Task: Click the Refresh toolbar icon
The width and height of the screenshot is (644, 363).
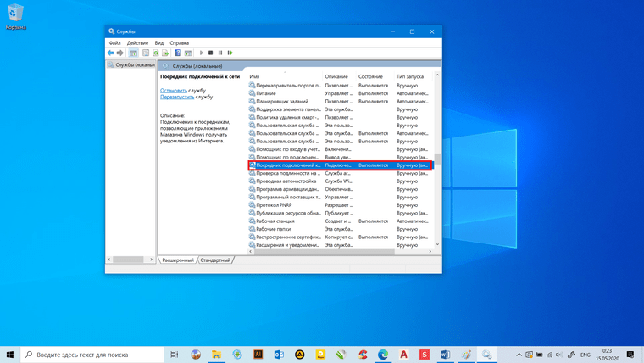Action: pyautogui.click(x=156, y=53)
